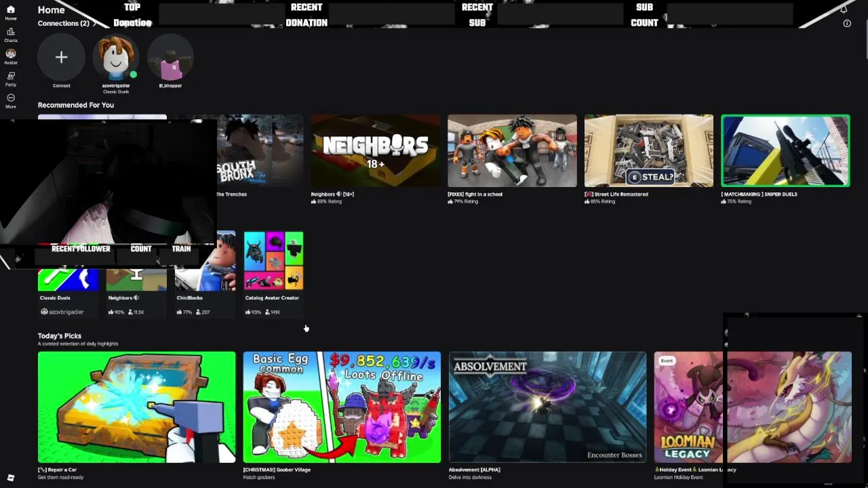This screenshot has height=488, width=868.
Task: Click the "[FIXES] fight in a school" title
Action: pyautogui.click(x=475, y=194)
